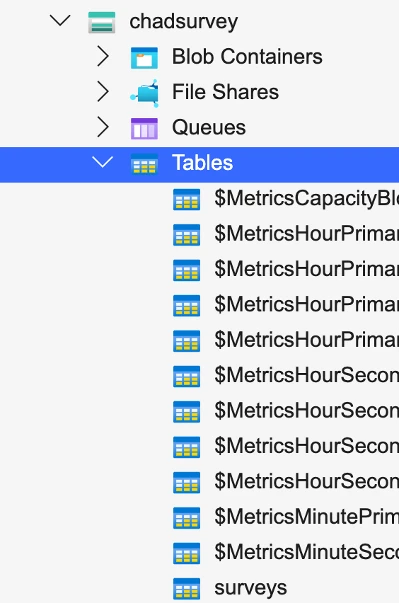Click the Tables node icon
The height and width of the screenshot is (604, 400).
pos(144,164)
